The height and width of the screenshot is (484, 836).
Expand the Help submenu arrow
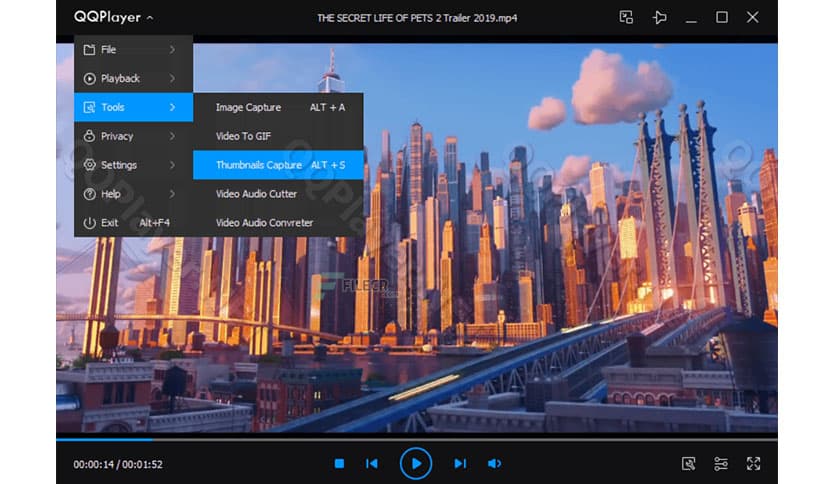pyautogui.click(x=172, y=193)
